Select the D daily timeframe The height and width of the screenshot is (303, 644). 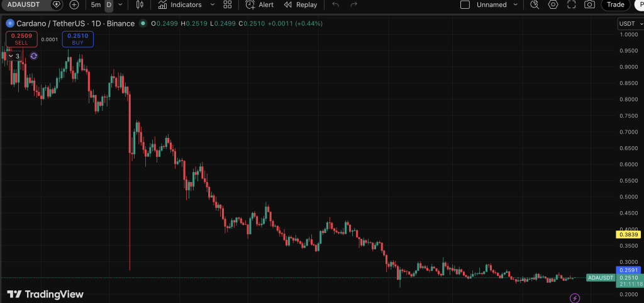pos(109,5)
